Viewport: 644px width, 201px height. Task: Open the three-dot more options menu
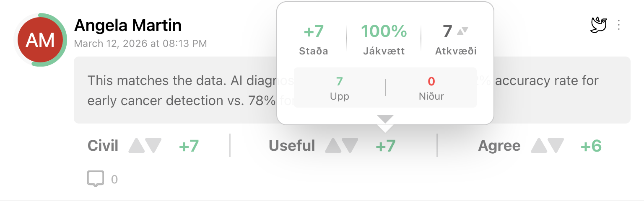point(619,25)
